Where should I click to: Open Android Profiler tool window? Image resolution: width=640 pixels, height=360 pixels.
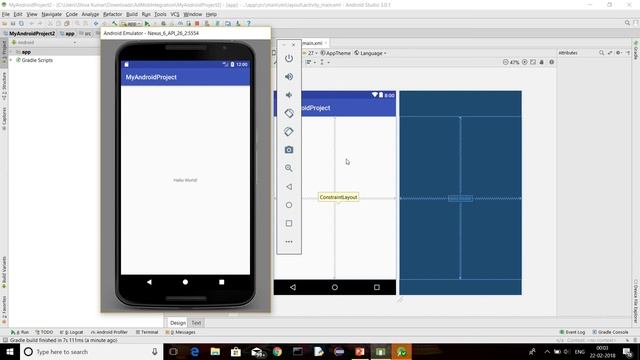[x=109, y=332]
